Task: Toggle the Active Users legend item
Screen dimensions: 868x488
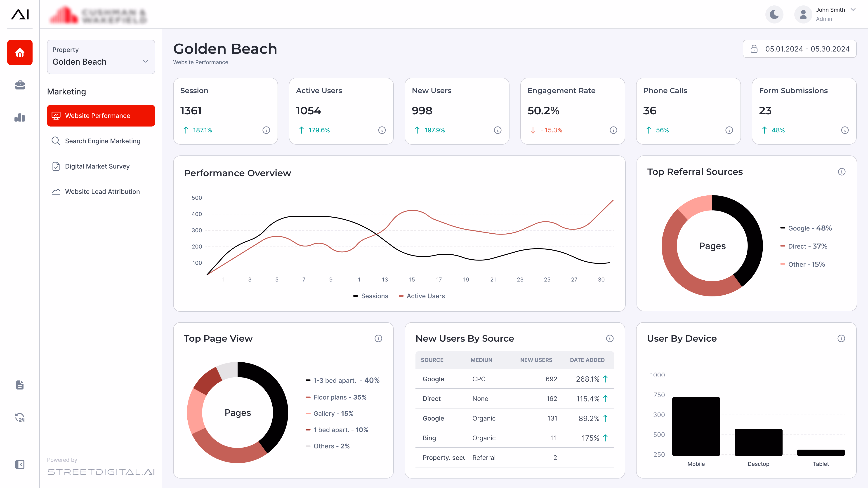Action: 422,296
